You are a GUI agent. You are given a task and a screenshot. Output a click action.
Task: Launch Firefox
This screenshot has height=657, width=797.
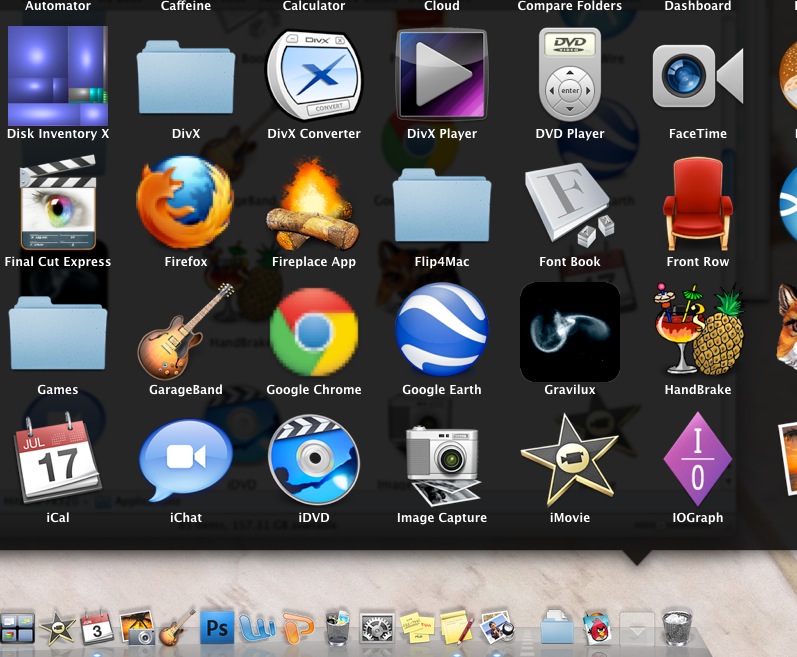(186, 202)
